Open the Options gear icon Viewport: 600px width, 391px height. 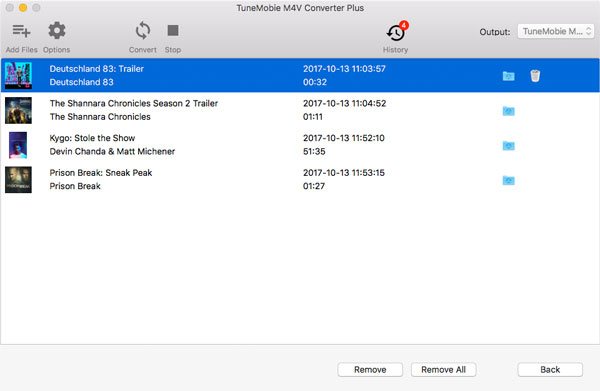pos(57,31)
